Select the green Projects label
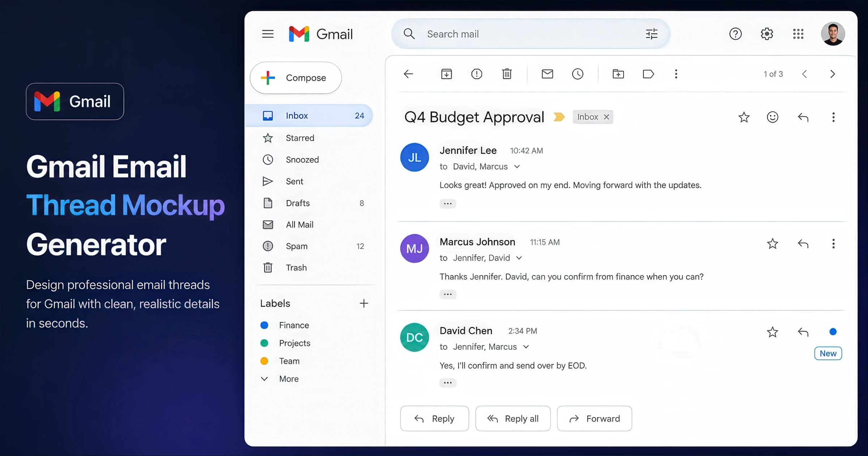This screenshot has width=868, height=456. 285,343
